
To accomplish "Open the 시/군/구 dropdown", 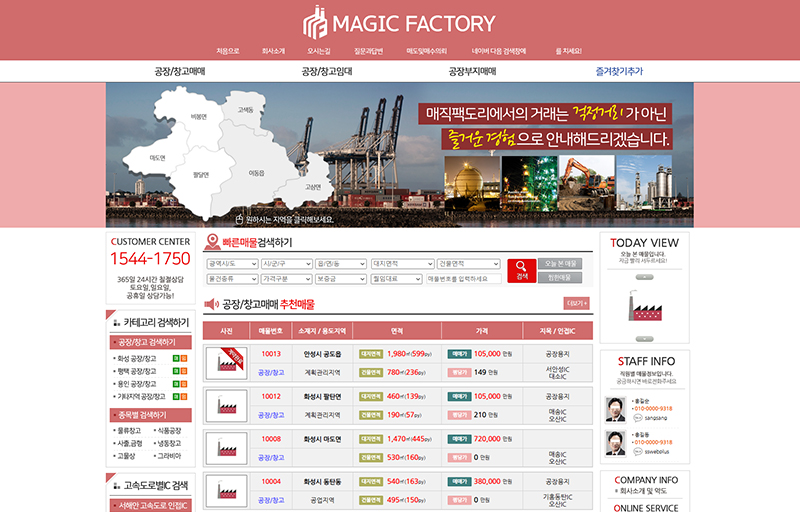I will pos(287,264).
